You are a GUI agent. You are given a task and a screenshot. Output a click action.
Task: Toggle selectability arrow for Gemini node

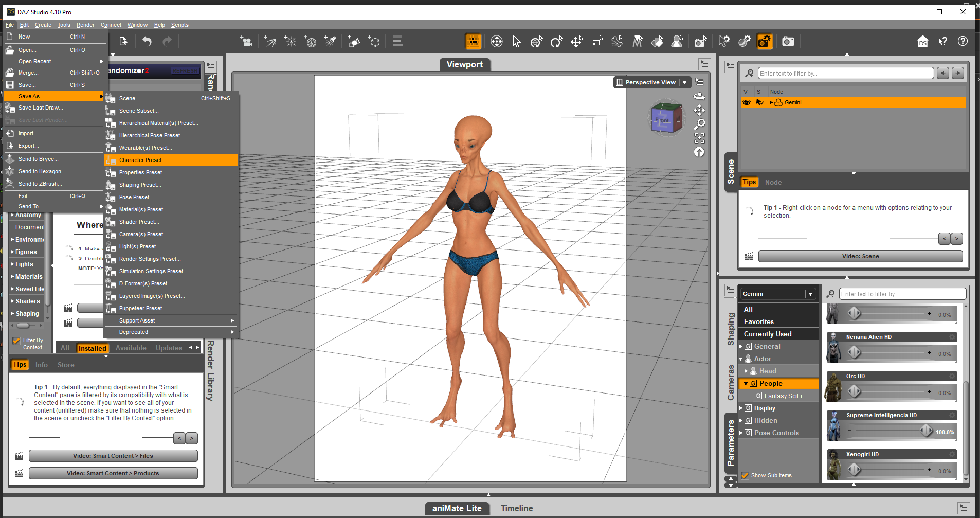759,102
